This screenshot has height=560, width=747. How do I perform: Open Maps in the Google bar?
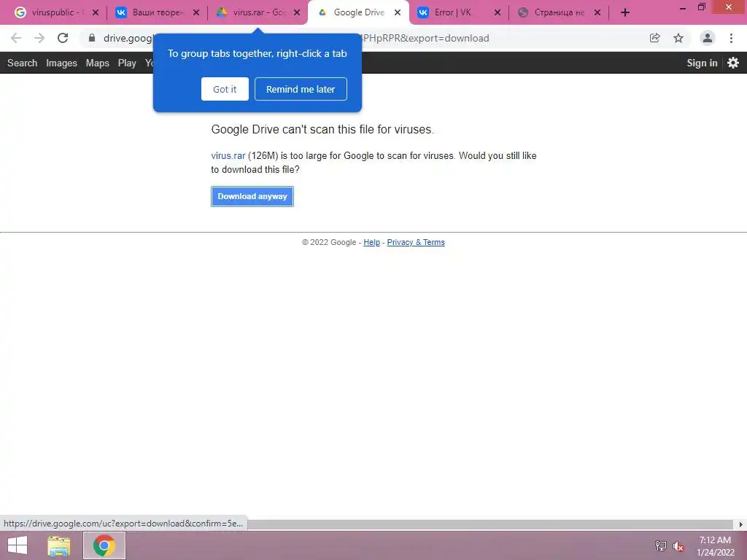point(98,63)
